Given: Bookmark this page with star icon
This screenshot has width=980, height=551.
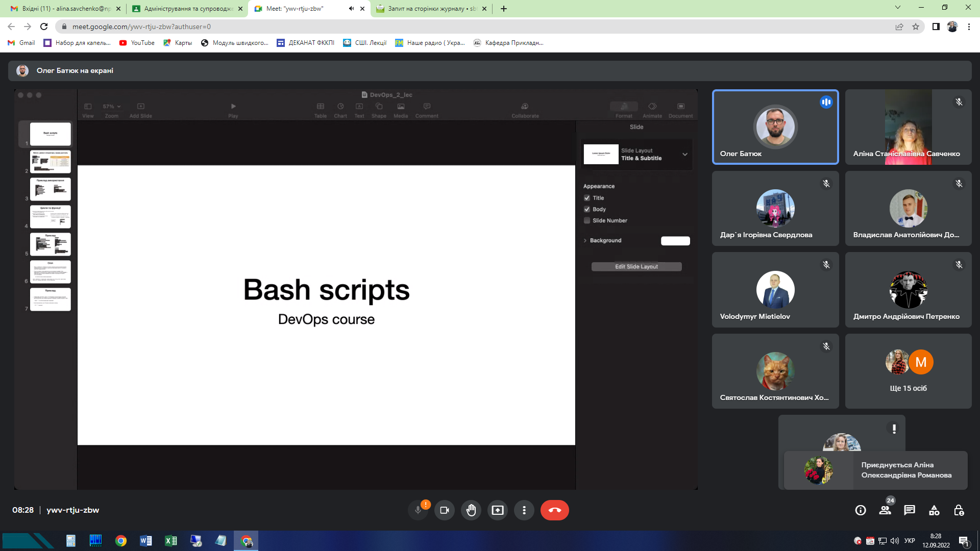Looking at the screenshot, I should pos(916,27).
